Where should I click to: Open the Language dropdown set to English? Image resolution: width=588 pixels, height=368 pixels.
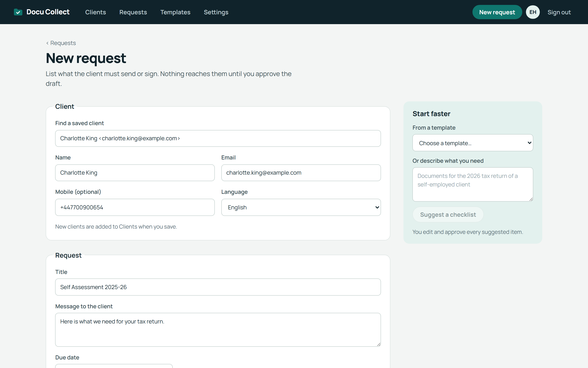301,207
